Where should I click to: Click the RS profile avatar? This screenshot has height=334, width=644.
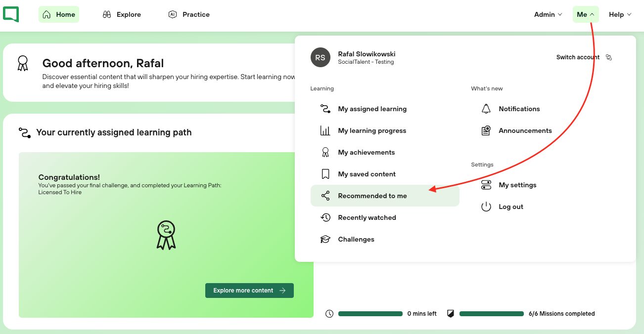pos(320,57)
